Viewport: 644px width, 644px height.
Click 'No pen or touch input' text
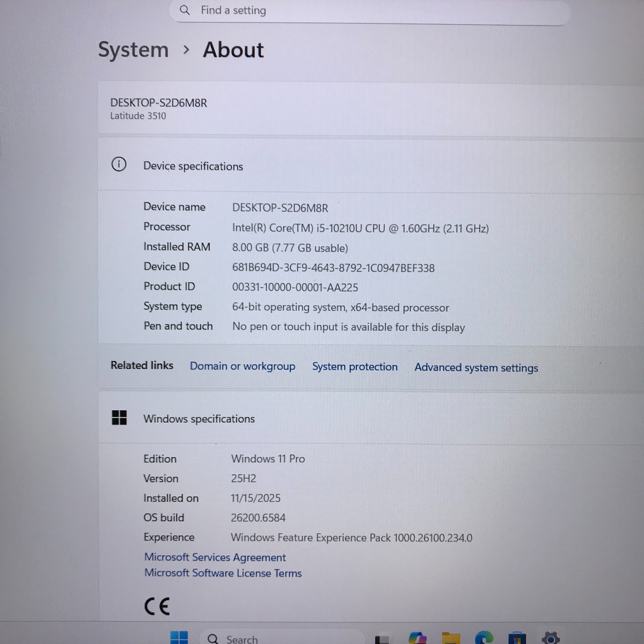[349, 327]
